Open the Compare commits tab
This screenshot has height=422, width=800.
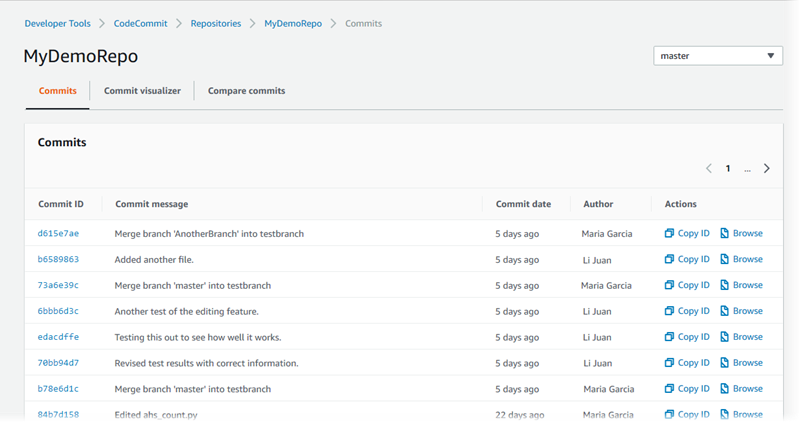(246, 91)
